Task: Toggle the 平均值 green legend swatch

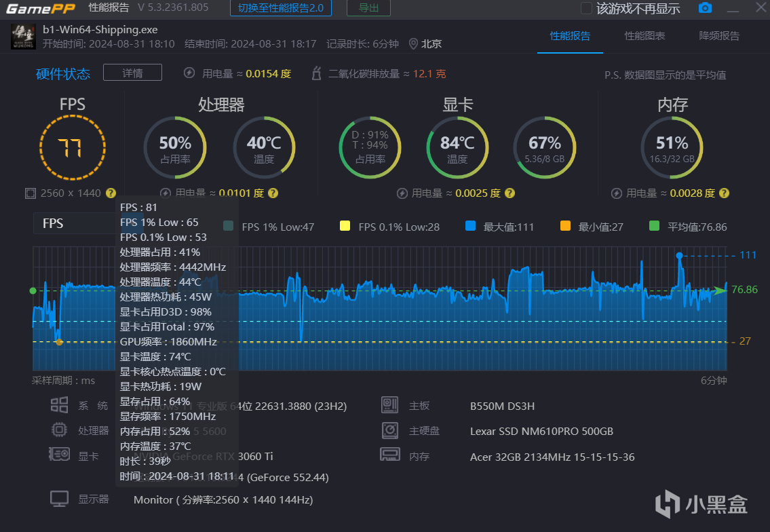Action: tap(654, 225)
